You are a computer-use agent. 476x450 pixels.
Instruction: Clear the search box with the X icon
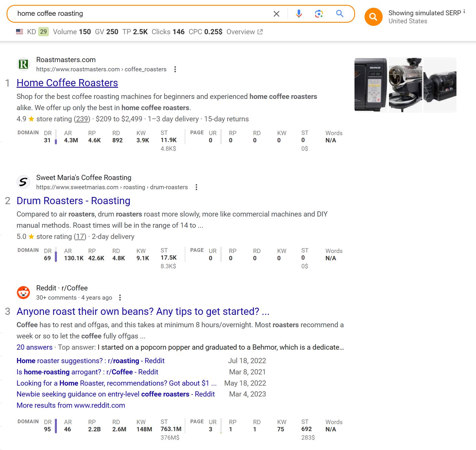[x=276, y=14]
